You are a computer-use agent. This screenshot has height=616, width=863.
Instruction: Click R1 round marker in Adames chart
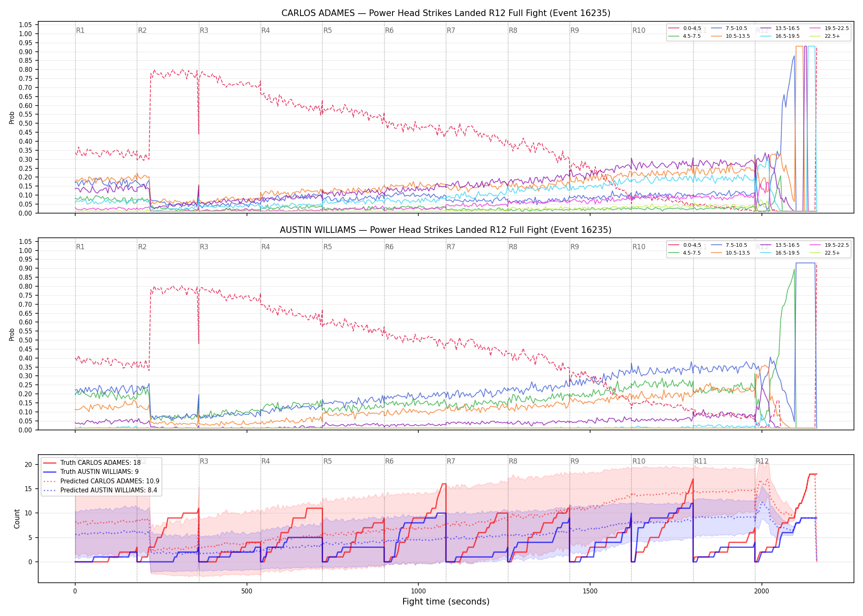click(x=80, y=30)
